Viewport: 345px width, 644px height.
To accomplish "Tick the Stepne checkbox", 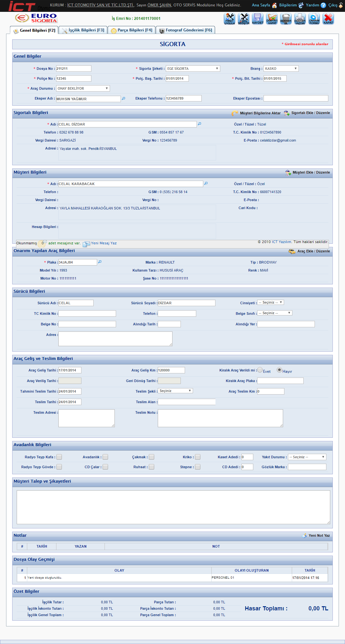I will 198,467.
